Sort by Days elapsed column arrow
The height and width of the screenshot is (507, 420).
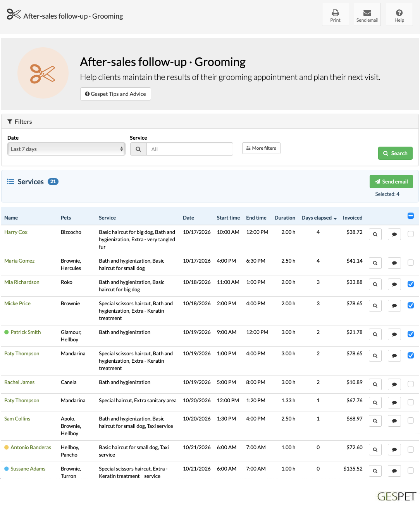point(335,218)
